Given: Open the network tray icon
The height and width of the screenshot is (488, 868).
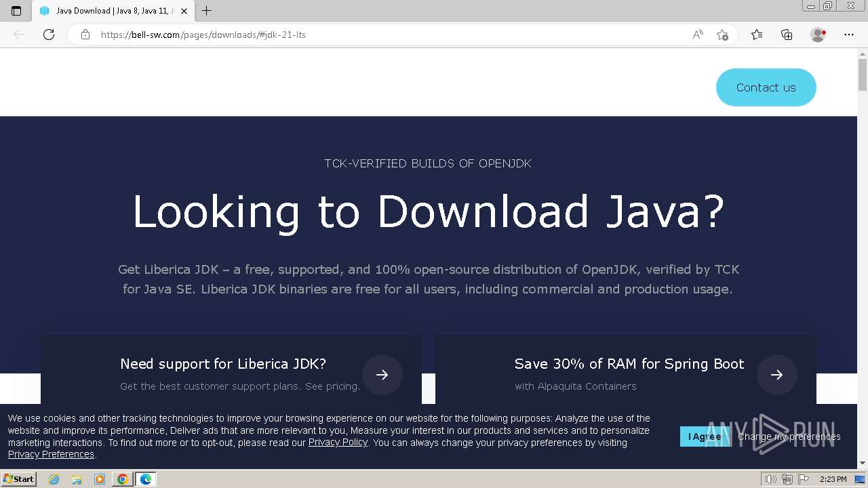Looking at the screenshot, I should [x=787, y=479].
